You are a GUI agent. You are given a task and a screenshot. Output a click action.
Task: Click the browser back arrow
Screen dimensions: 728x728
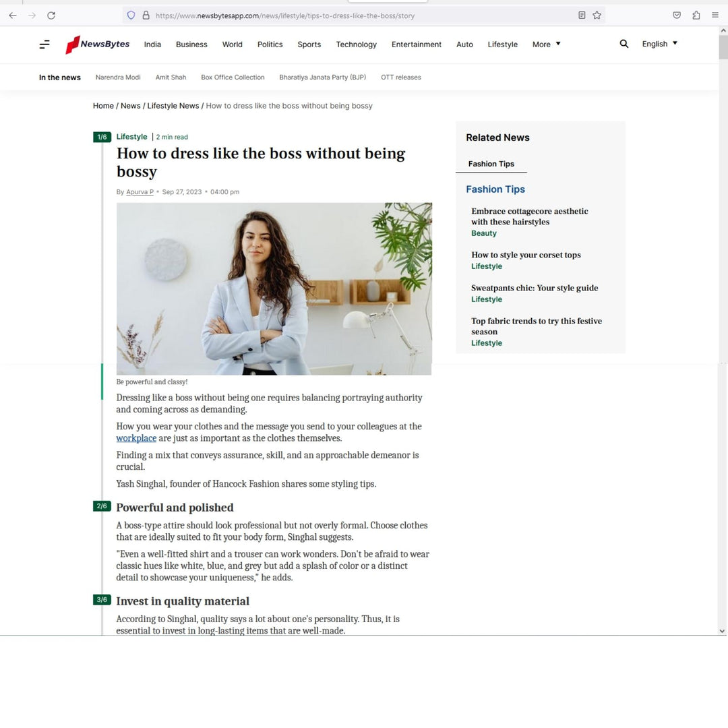(x=12, y=16)
